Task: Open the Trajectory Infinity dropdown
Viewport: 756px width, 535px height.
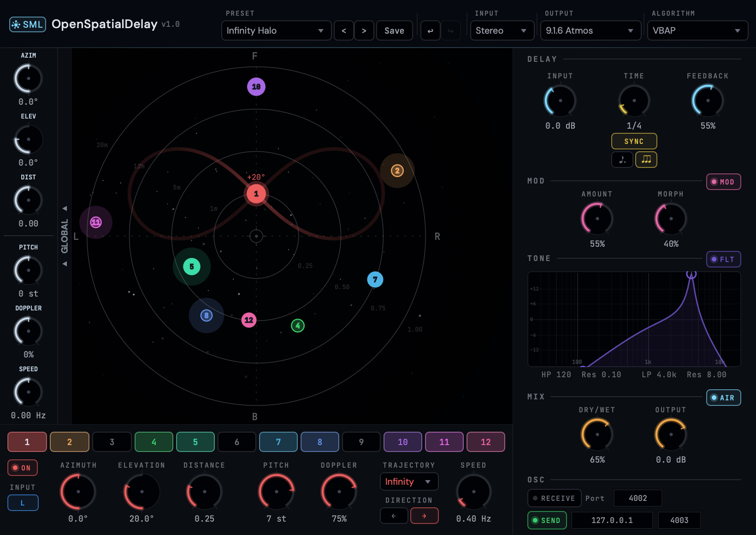Action: [409, 481]
